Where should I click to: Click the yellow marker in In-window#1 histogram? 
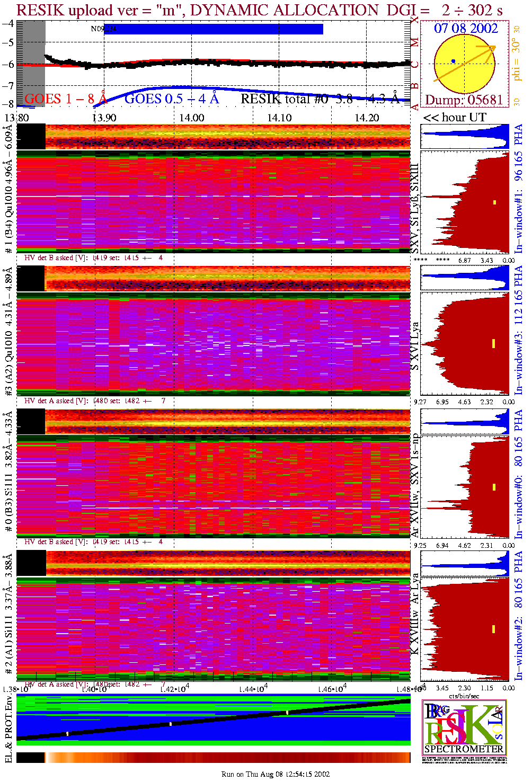[494, 202]
